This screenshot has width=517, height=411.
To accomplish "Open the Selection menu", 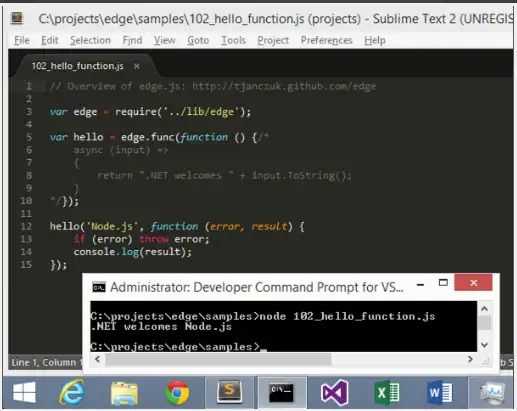I will 90,40.
